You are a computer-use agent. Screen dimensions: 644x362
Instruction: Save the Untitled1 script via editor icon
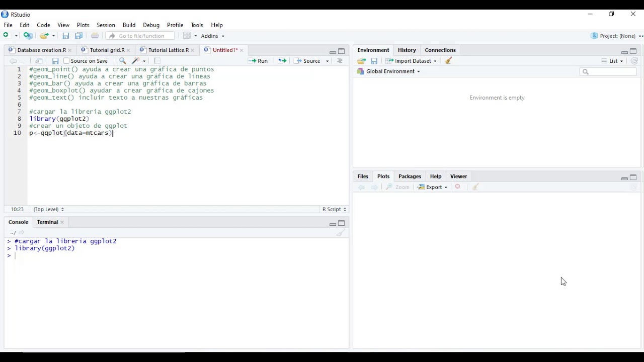(55, 61)
